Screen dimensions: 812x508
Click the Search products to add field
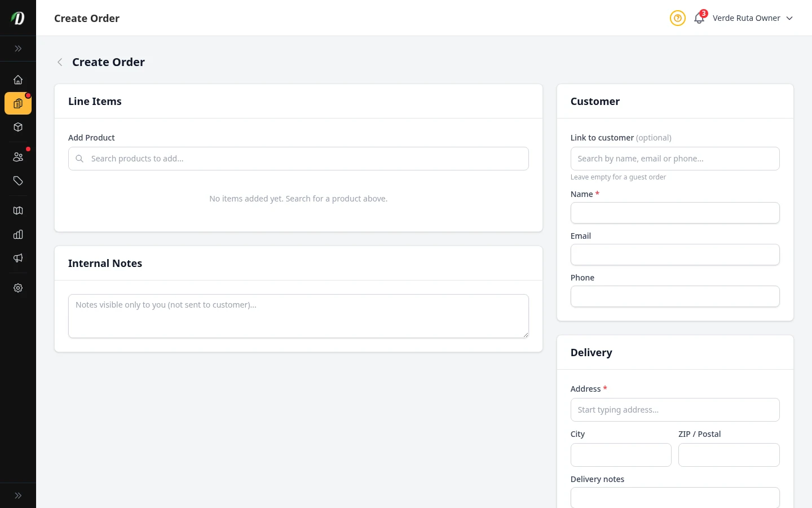(298, 159)
